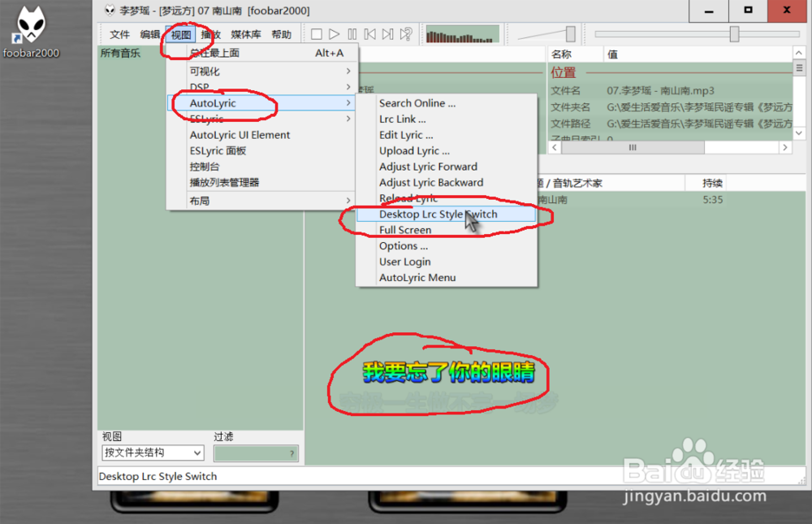Click Reload Lyric menu item
812x524 pixels.
tap(447, 198)
